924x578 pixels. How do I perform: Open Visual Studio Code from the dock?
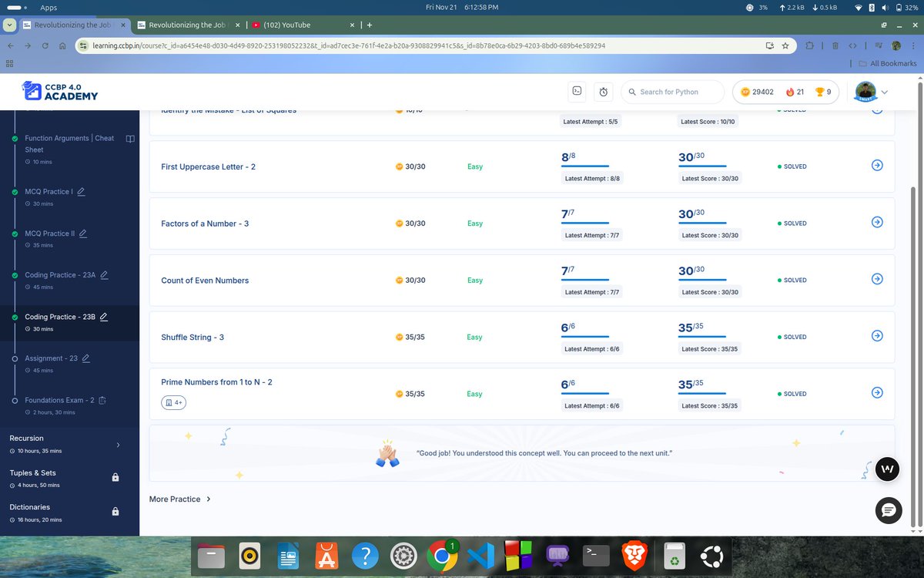481,556
